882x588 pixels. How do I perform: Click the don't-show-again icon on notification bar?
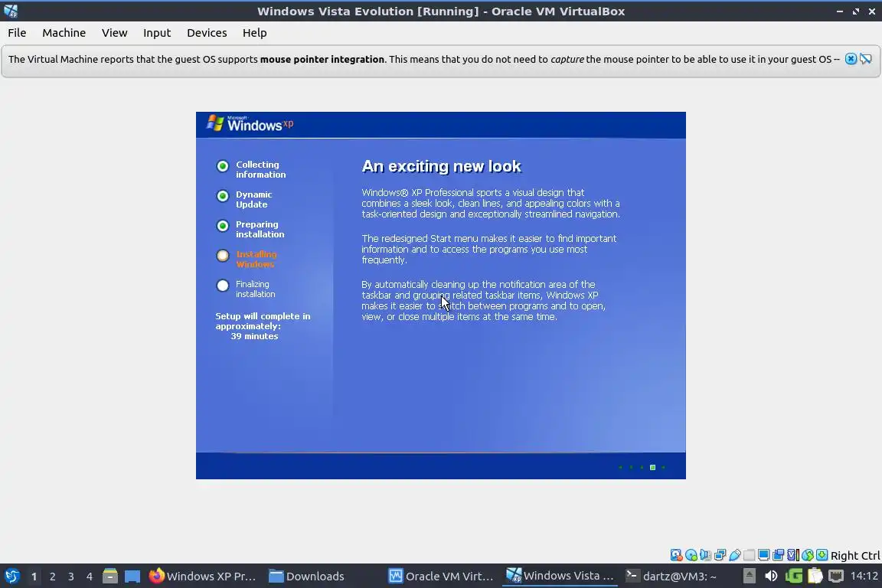click(x=866, y=59)
